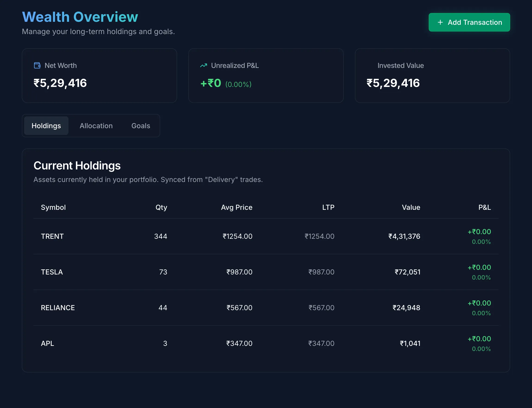Click the trending-up icon beside Unrealized P&L

coord(204,65)
